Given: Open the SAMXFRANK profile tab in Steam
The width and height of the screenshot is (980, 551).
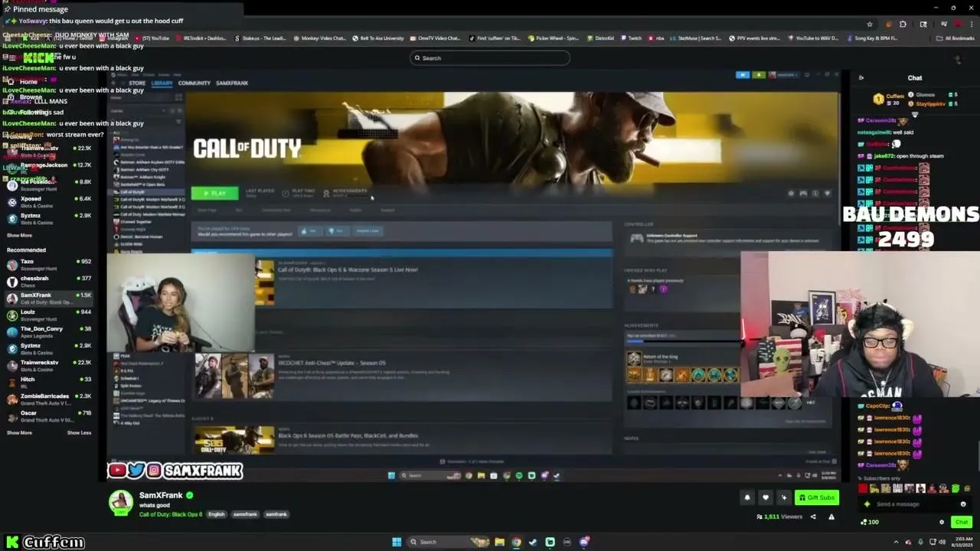Looking at the screenshot, I should (232, 83).
